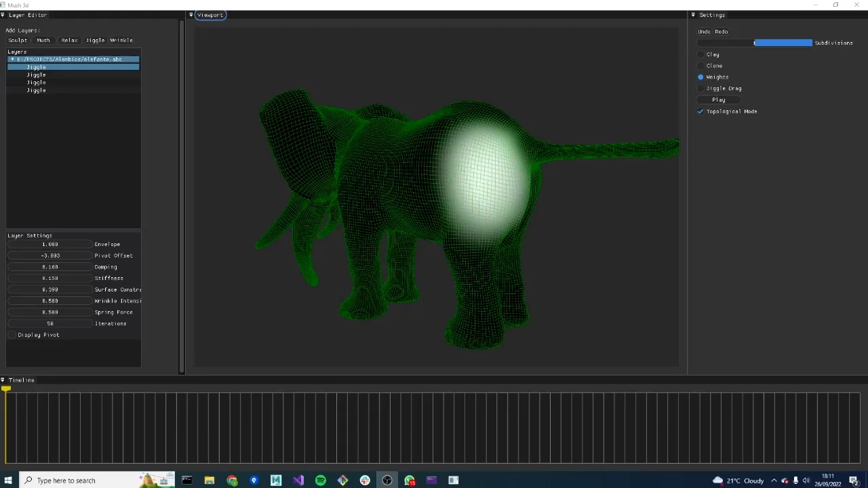The width and height of the screenshot is (868, 488).
Task: Show hidden system tray icons
Action: point(774,481)
